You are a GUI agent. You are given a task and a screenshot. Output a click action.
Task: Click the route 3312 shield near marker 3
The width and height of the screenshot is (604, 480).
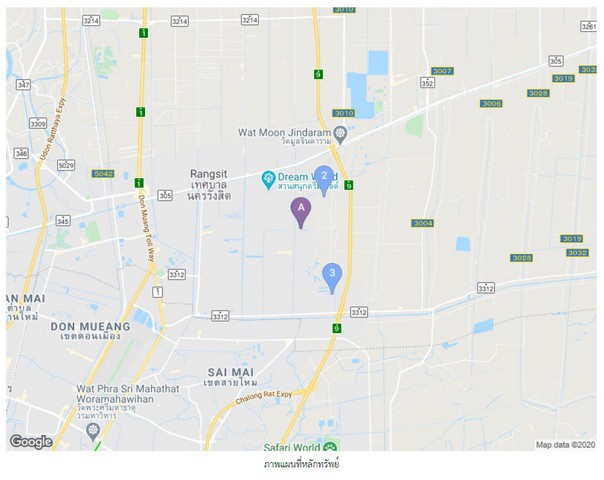coord(359,312)
